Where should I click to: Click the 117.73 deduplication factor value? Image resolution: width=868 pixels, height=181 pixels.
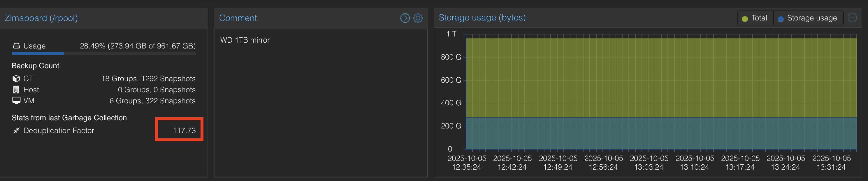184,130
